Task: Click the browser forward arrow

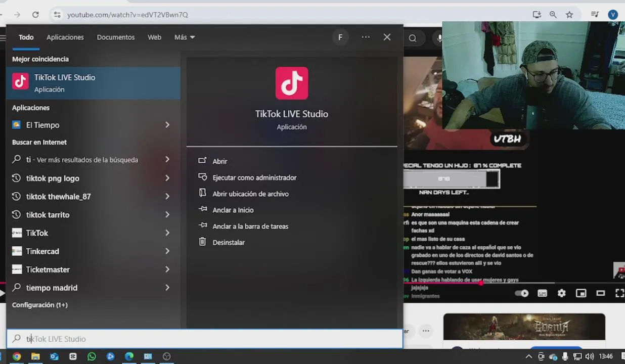Action: pyautogui.click(x=17, y=15)
